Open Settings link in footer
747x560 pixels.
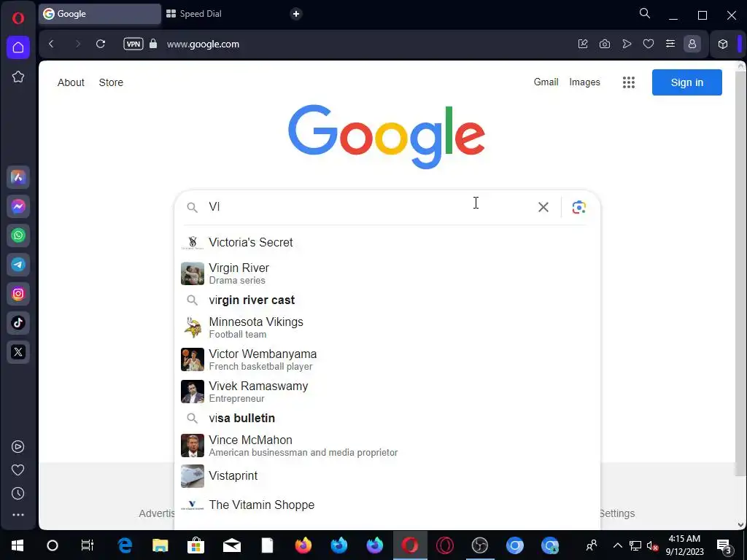coord(617,513)
